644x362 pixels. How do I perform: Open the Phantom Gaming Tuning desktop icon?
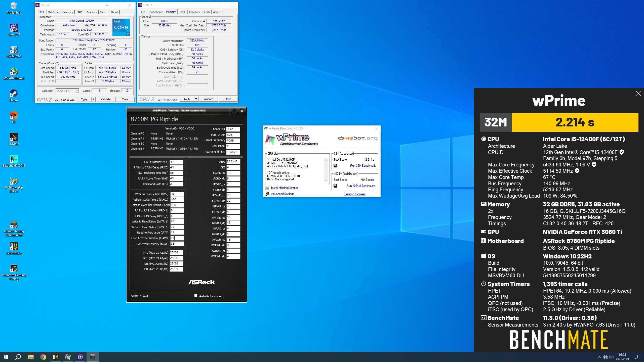pyautogui.click(x=14, y=272)
